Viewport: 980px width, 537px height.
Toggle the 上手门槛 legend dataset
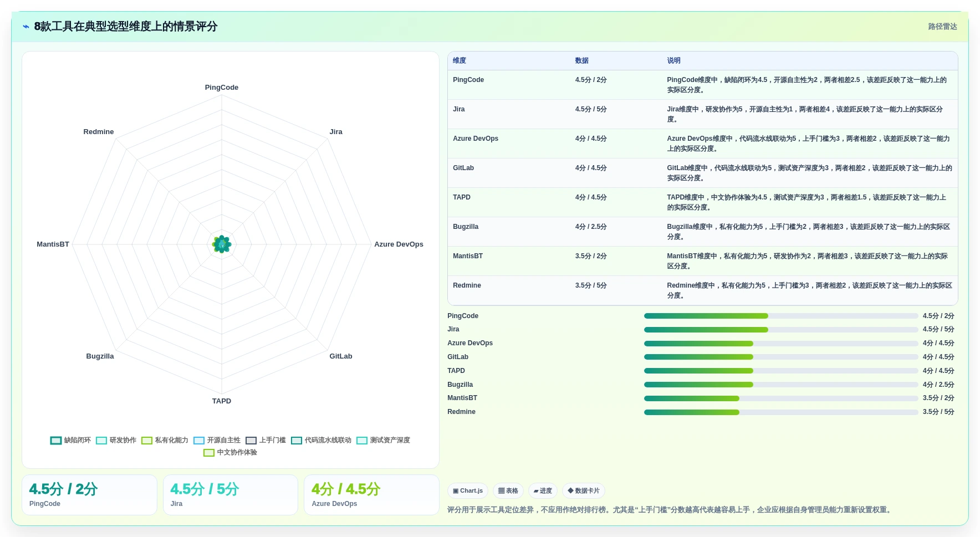pyautogui.click(x=266, y=441)
